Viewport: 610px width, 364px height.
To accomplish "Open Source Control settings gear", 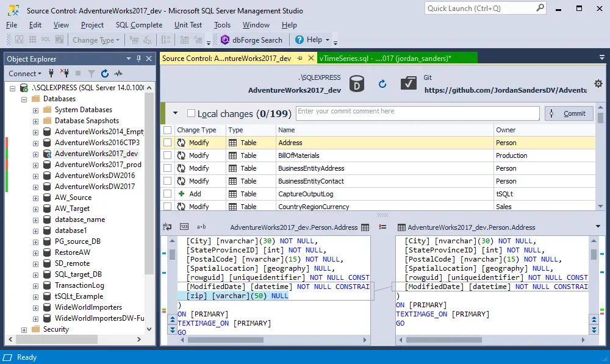I will [x=598, y=84].
